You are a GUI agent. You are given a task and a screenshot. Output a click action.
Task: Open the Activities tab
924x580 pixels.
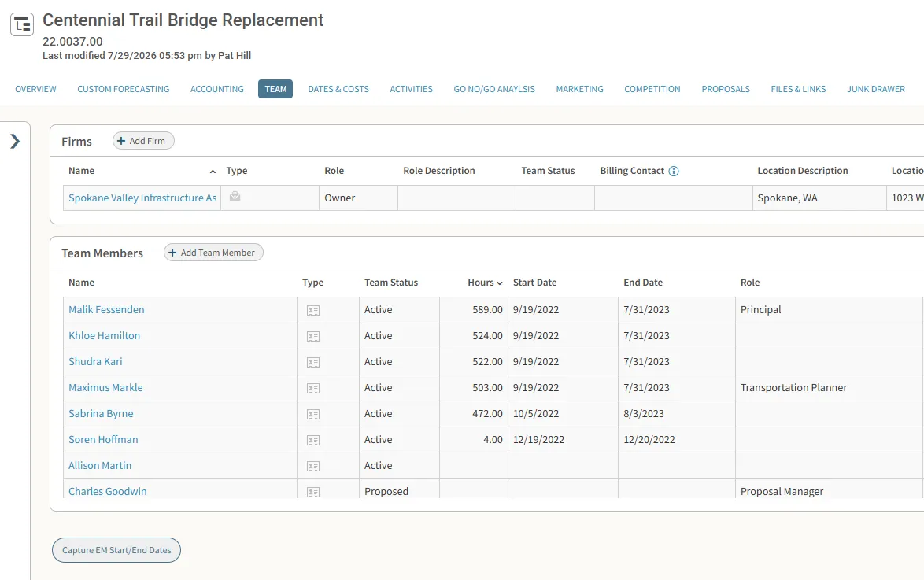[412, 89]
